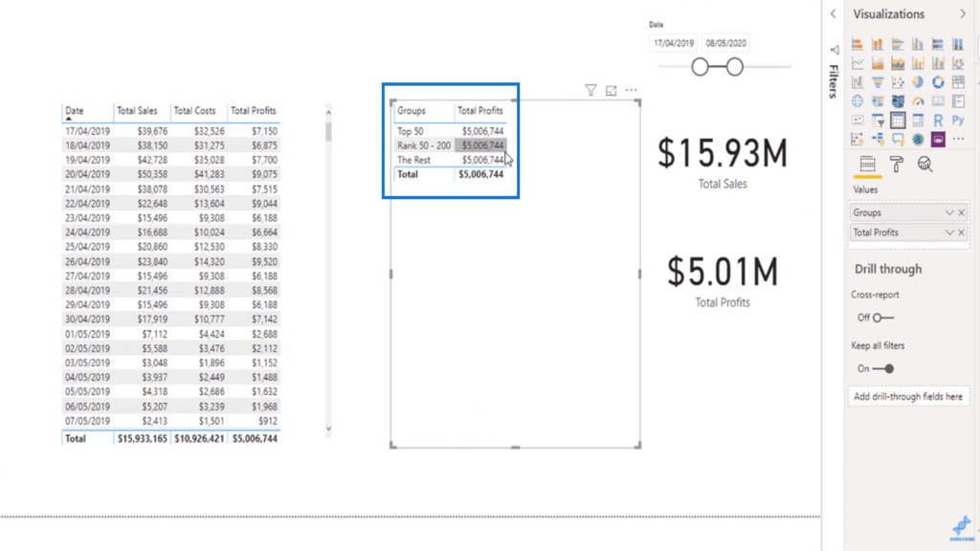Viewport: 980px width, 551px height.
Task: Add a Multi-row card visual
Action: point(957,101)
